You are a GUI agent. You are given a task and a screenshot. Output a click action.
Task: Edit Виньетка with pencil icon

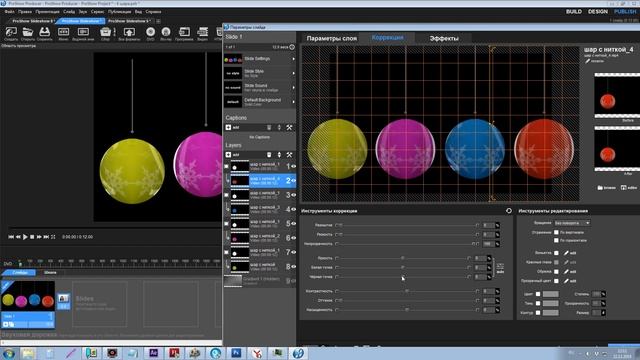pyautogui.click(x=566, y=253)
